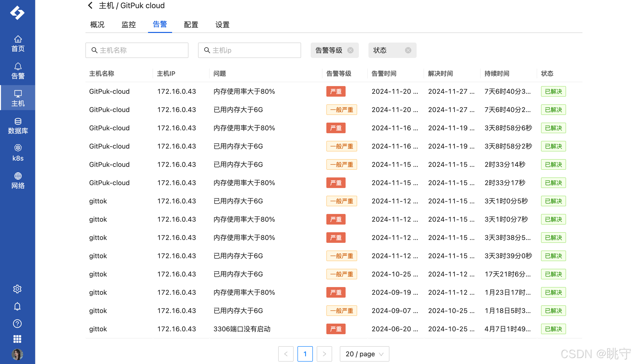Viewport: 632px width, 364px height.
Task: Click the app logo in the sidebar
Action: pos(17,13)
